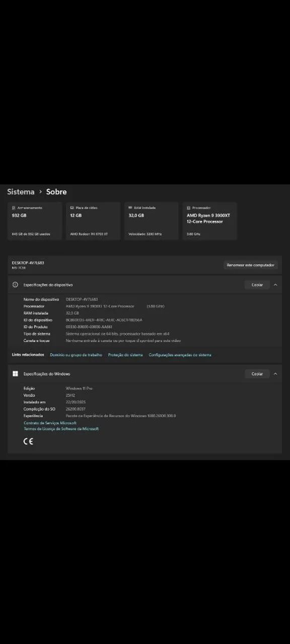Collapse the Especificações do dispositivo section
The height and width of the screenshot is (644, 290).
275,285
